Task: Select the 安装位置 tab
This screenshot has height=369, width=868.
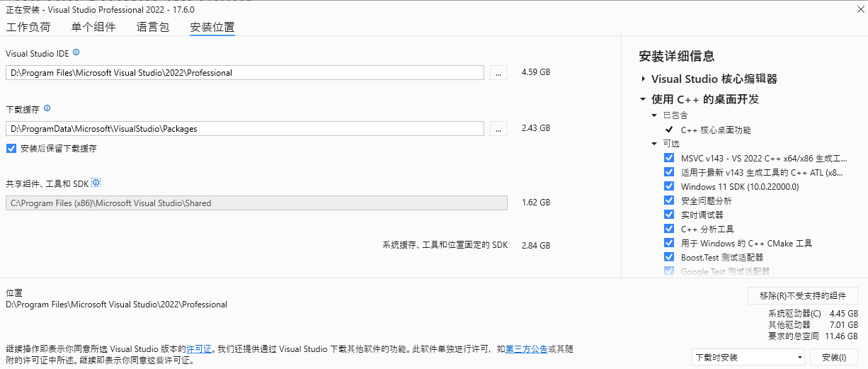Action: [x=212, y=27]
